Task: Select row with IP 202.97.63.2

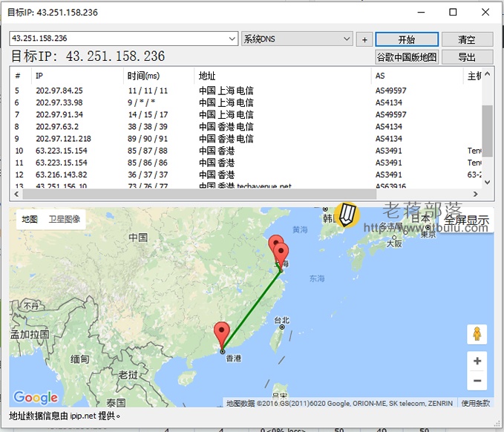Action: (246, 127)
